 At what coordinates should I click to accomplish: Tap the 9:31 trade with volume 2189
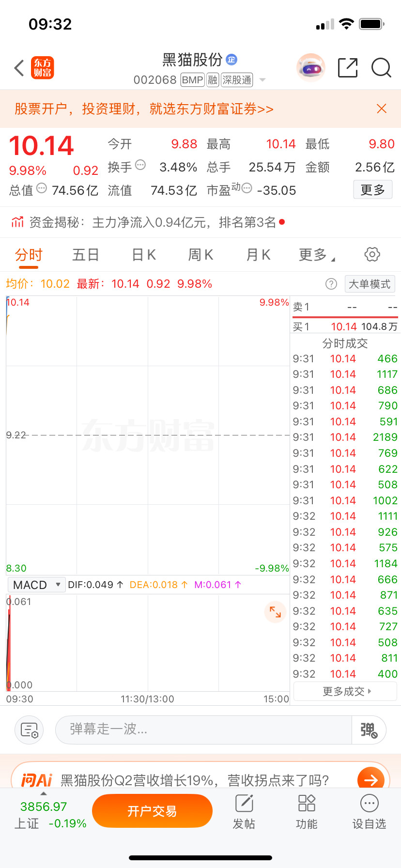point(345,437)
